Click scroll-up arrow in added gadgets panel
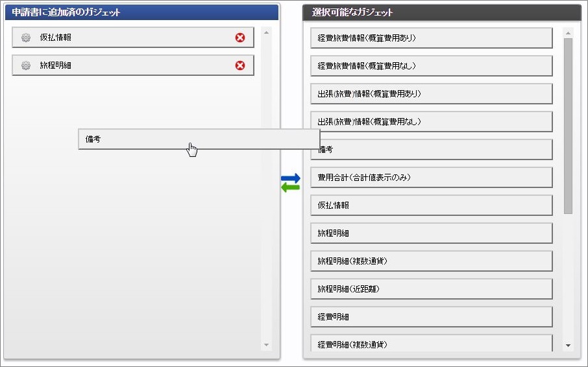 [x=266, y=32]
